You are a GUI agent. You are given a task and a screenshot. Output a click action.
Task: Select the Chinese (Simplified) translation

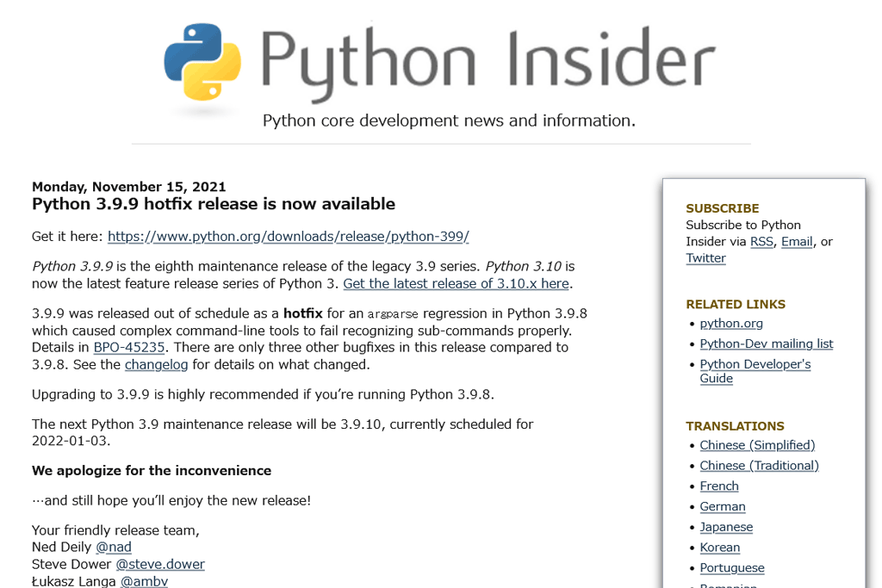(757, 445)
